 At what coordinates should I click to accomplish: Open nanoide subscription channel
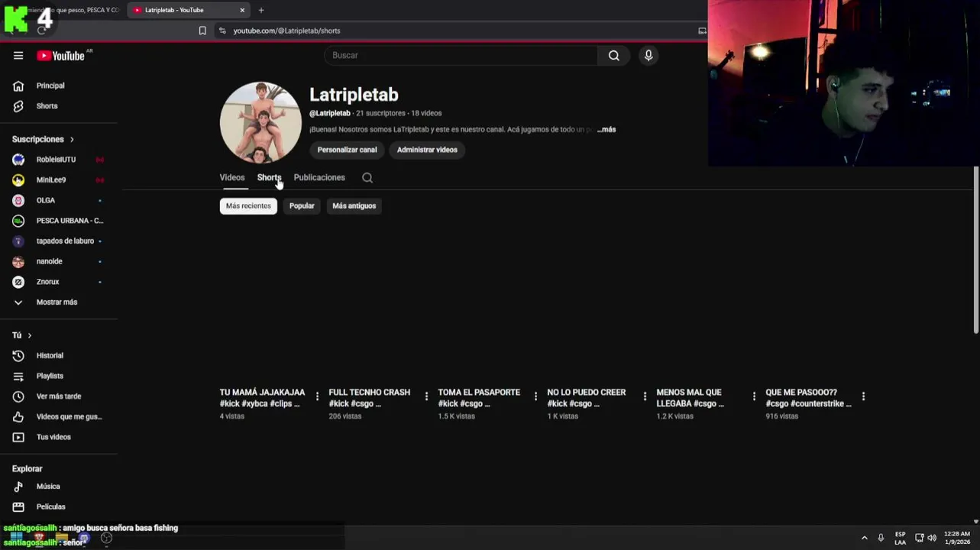49,261
